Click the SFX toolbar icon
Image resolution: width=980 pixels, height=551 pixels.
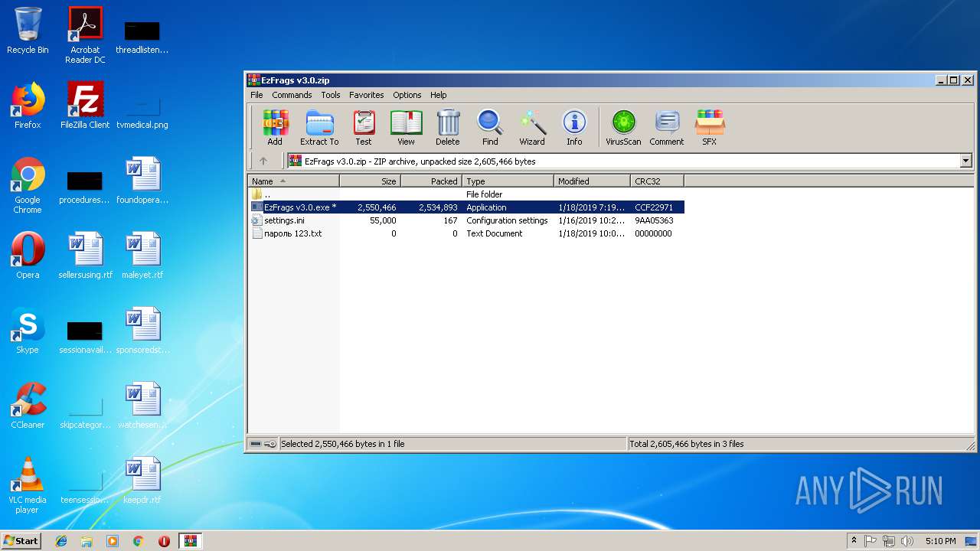(x=710, y=127)
